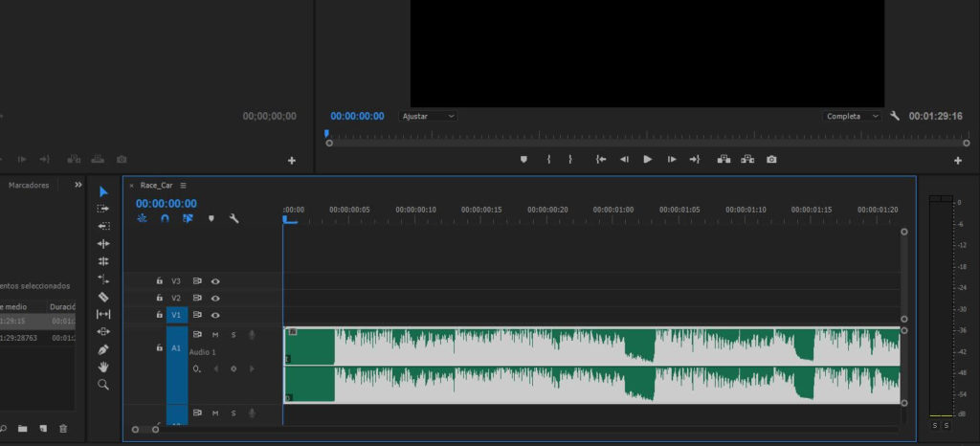
Task: Toggle sync lock for track V2
Action: pyautogui.click(x=197, y=298)
